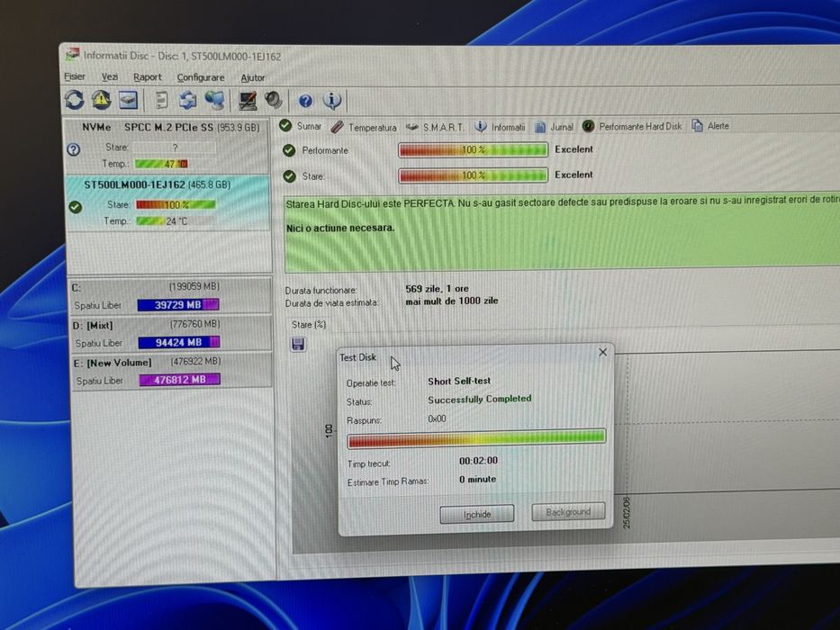Screen dimensions: 840x630
Task: Select the E: [New Volume] partition row
Action: tap(171, 371)
